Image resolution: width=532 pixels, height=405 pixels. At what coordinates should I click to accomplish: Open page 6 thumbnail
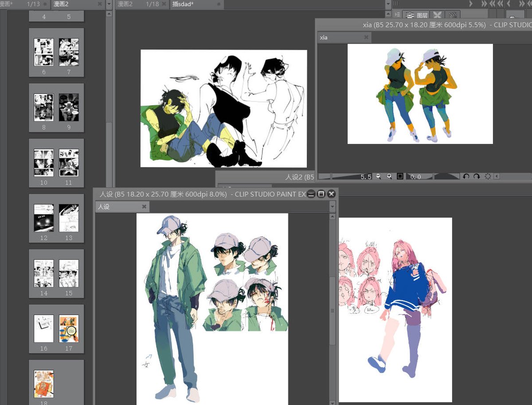click(x=44, y=52)
